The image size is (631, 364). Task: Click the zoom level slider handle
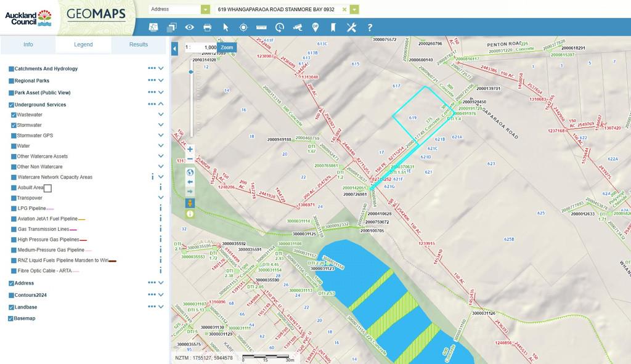[x=190, y=72]
